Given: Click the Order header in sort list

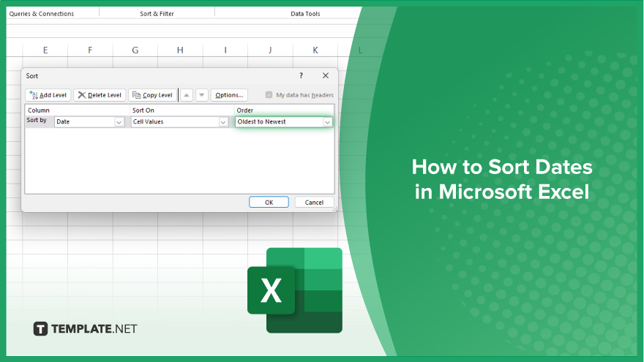Looking at the screenshot, I should (244, 110).
